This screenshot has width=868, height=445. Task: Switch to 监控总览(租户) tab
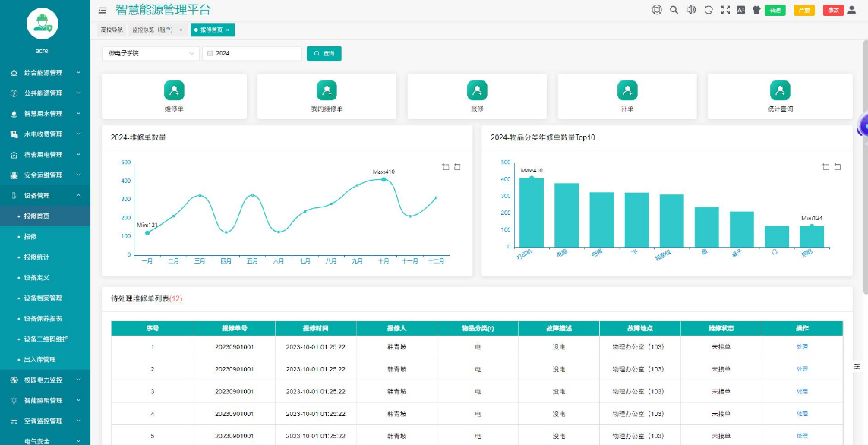(x=158, y=30)
